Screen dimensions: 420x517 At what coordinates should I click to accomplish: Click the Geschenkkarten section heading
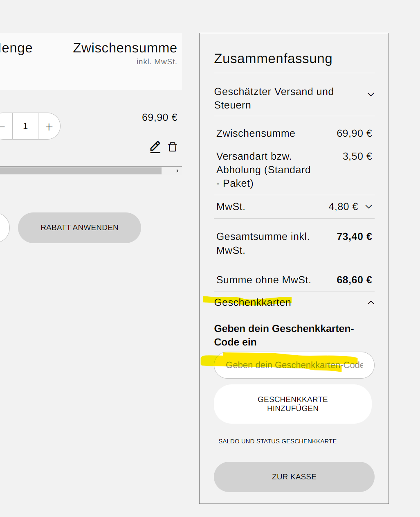coord(252,303)
